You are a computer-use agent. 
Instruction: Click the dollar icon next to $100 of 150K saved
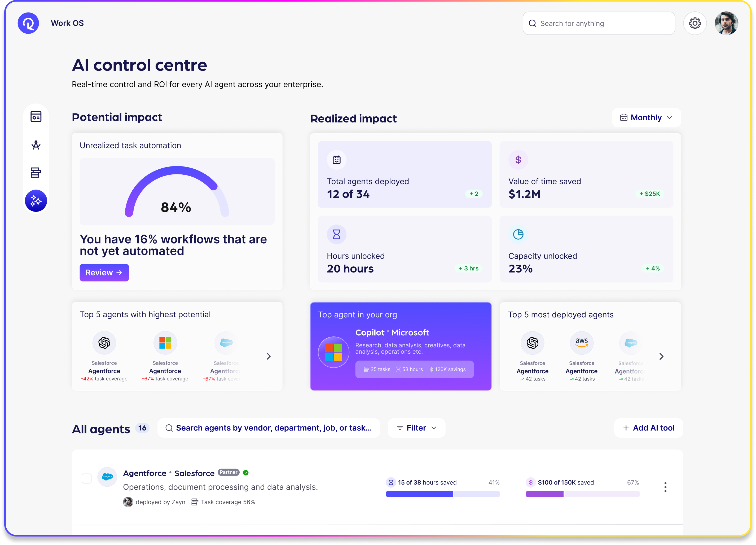pos(531,482)
